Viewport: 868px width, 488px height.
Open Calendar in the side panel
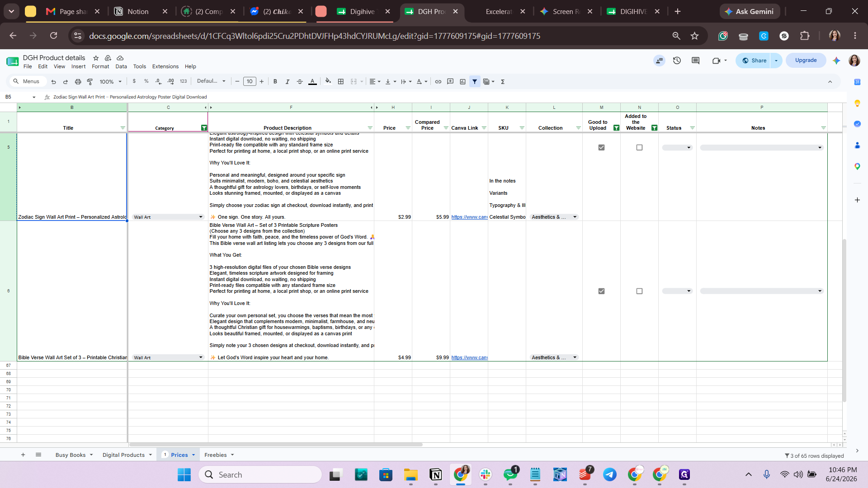857,82
